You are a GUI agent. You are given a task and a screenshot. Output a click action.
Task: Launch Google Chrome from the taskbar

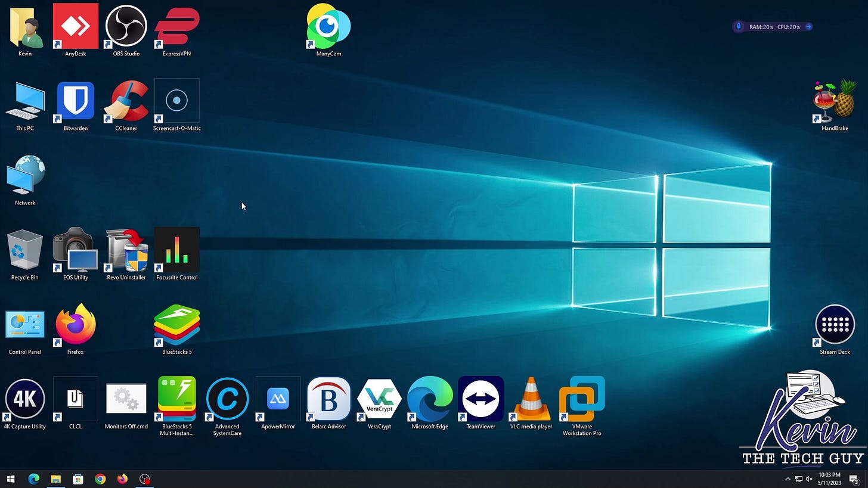[x=100, y=478]
